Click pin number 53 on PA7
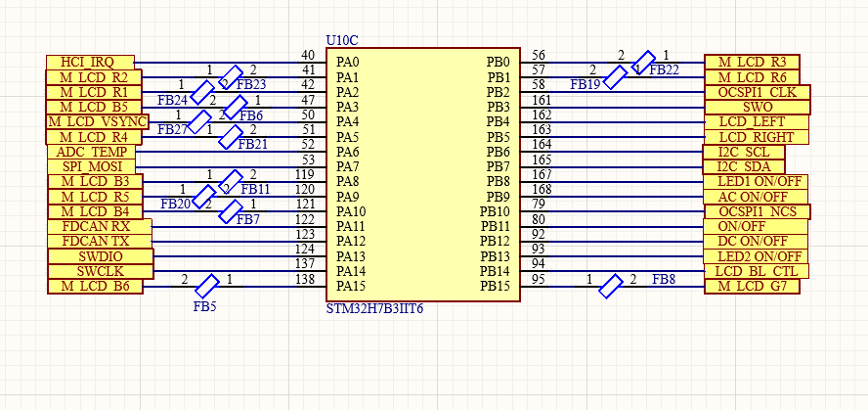Viewport: 868px width, 410px height. 308,160
